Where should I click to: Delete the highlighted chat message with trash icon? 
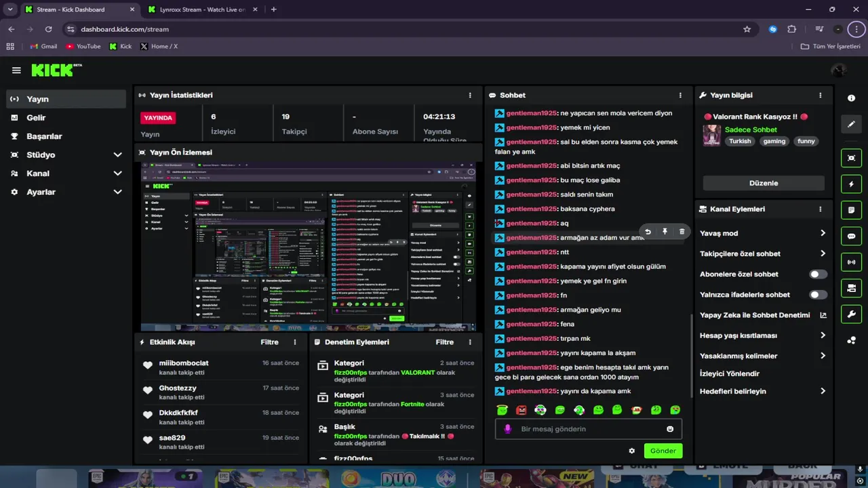coord(682,232)
